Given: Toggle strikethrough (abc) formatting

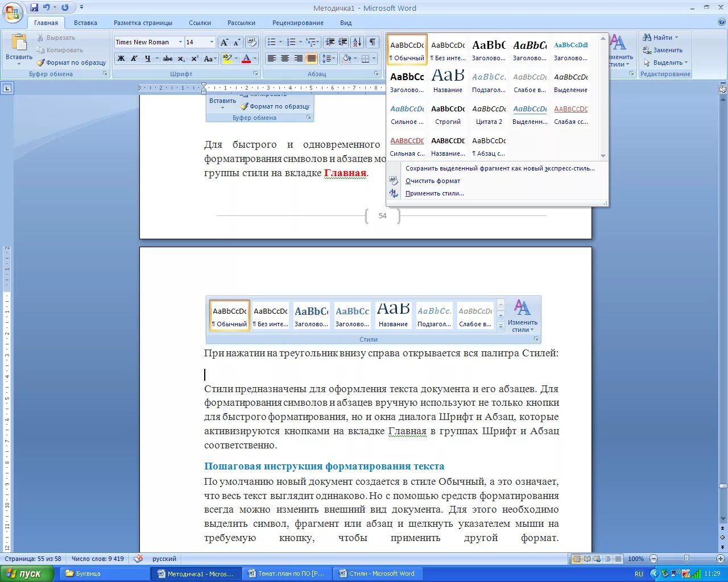Looking at the screenshot, I should 168,58.
